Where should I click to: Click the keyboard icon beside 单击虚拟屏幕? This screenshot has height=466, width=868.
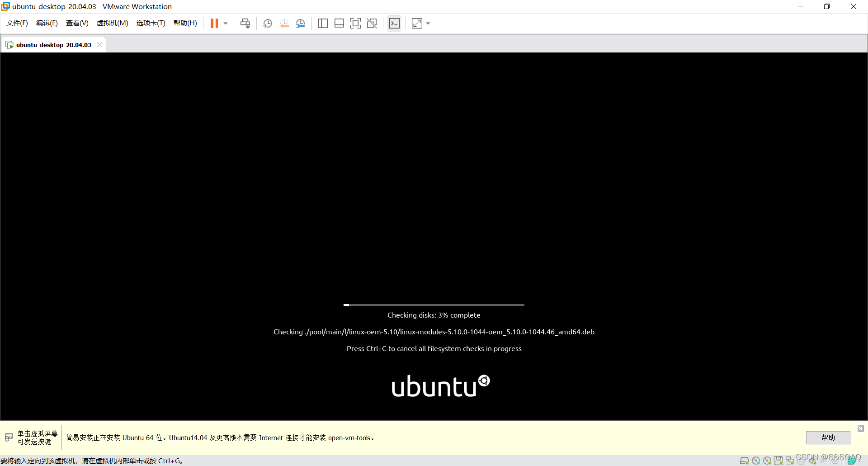[x=9, y=437]
